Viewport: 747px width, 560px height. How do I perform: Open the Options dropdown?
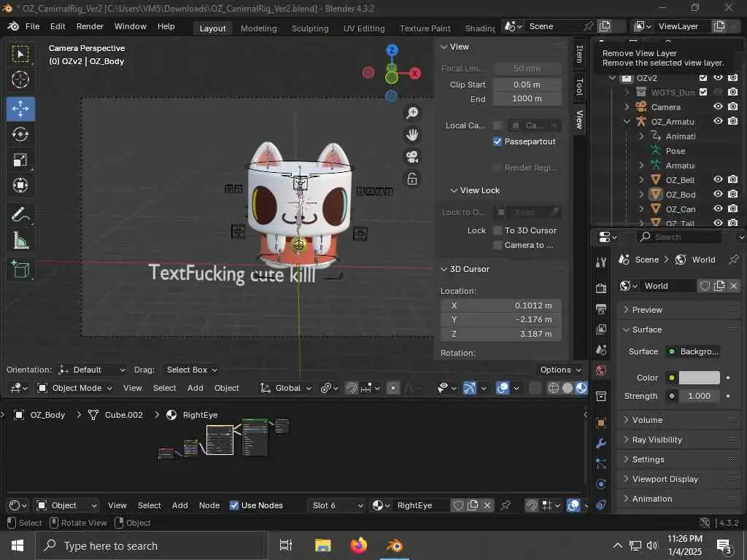click(x=560, y=370)
